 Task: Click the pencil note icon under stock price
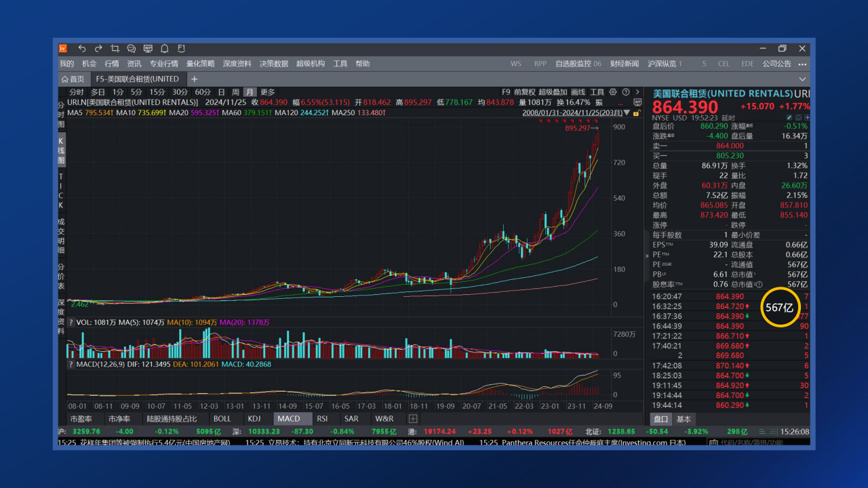click(789, 117)
